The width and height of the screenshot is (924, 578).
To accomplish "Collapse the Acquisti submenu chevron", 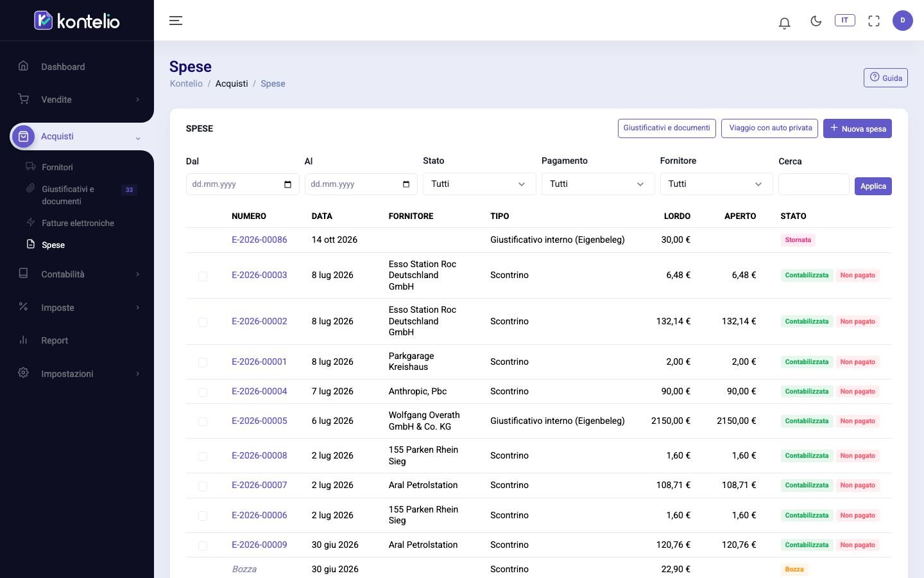I will 137,137.
